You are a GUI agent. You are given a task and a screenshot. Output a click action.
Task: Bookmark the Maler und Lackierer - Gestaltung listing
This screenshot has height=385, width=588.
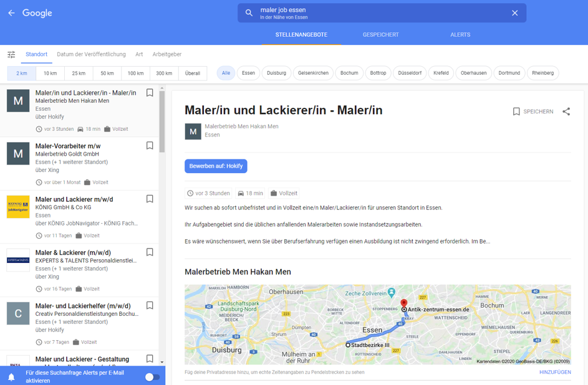pyautogui.click(x=150, y=359)
